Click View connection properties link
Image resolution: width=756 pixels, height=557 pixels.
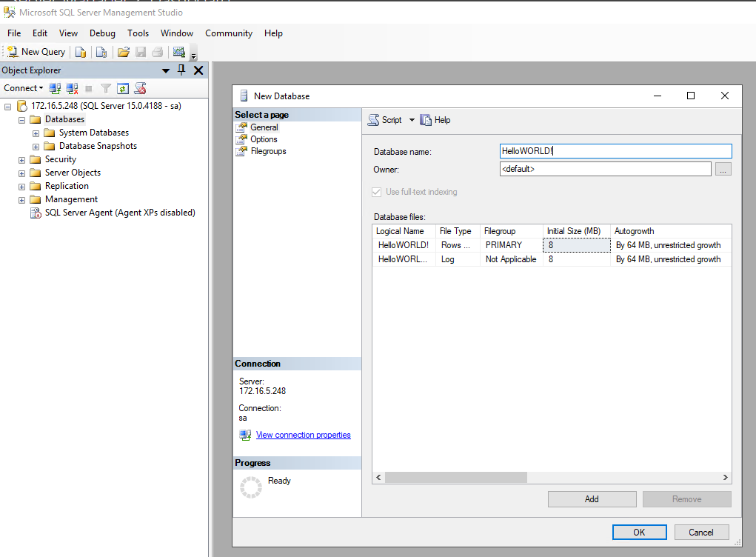304,435
